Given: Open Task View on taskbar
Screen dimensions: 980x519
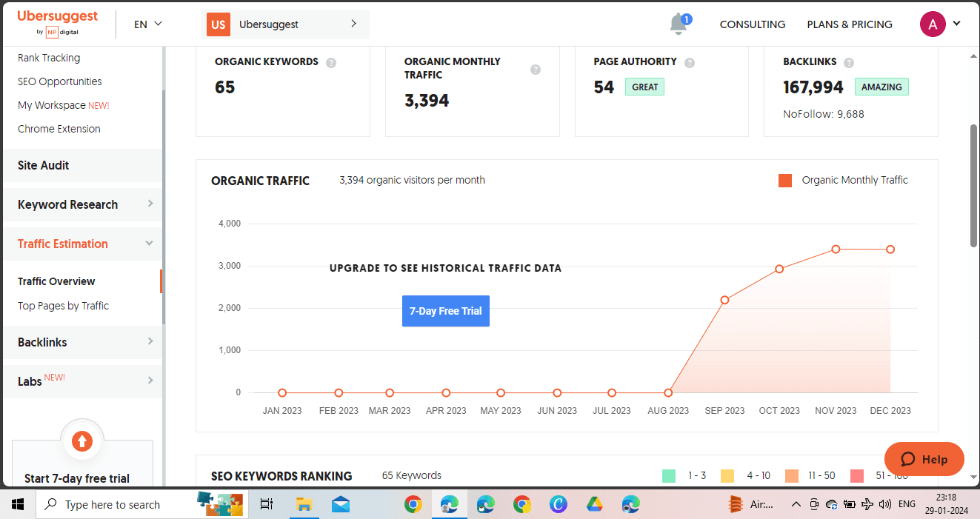Looking at the screenshot, I should click(267, 504).
